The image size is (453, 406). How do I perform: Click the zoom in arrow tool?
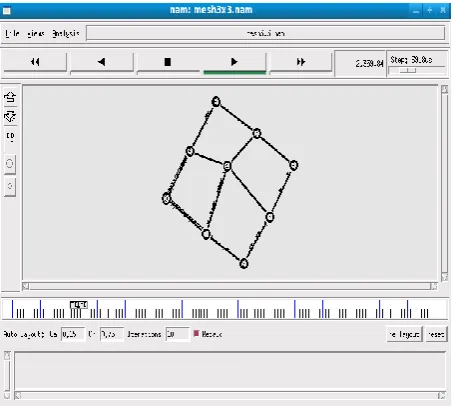pyautogui.click(x=10, y=97)
